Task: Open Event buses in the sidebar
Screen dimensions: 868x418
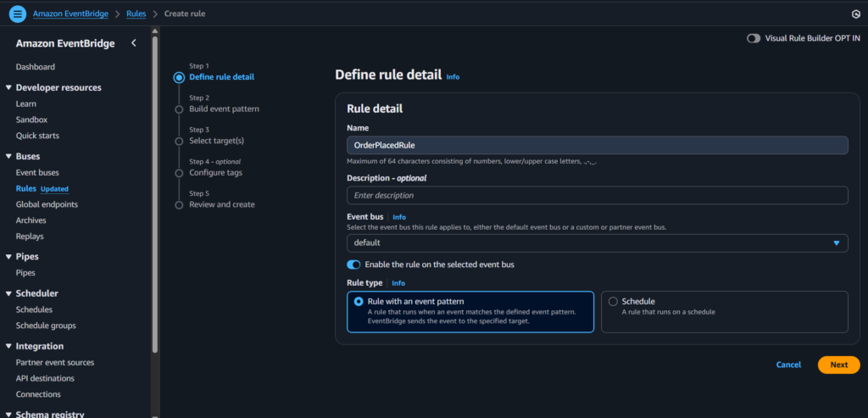Action: tap(37, 172)
